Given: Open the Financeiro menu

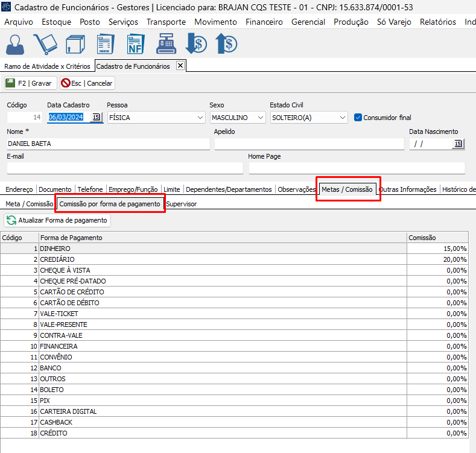Looking at the screenshot, I should tap(264, 22).
